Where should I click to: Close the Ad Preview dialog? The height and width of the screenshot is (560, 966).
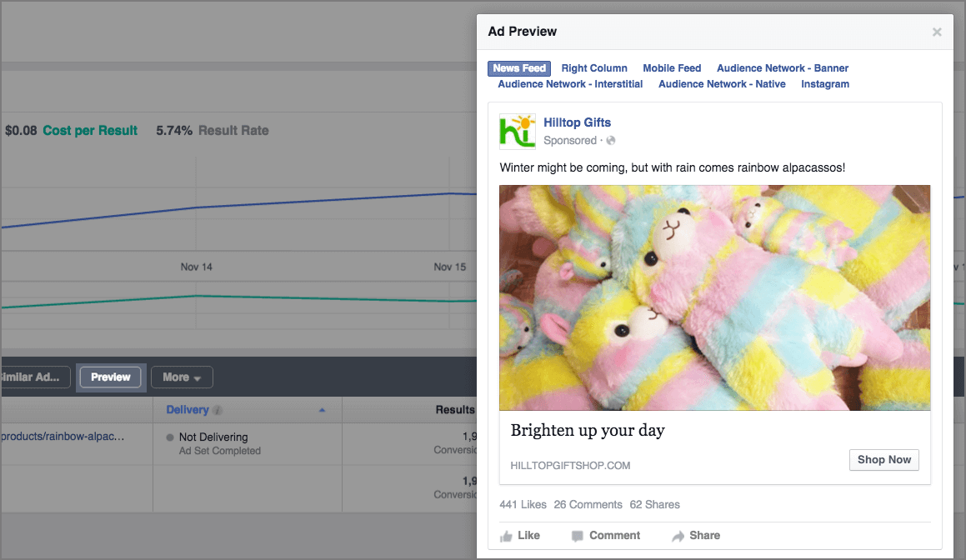(x=937, y=32)
